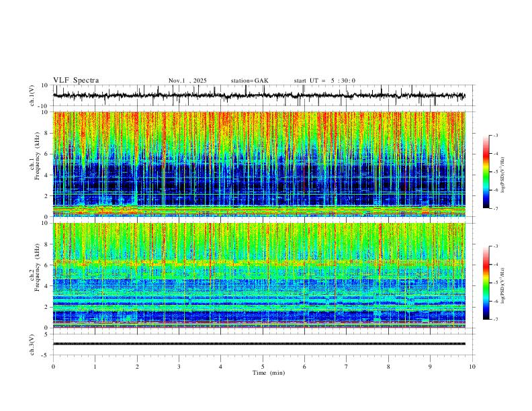Click the -5 label on ch.1 colorbar
The image size is (532, 411).
coord(495,172)
